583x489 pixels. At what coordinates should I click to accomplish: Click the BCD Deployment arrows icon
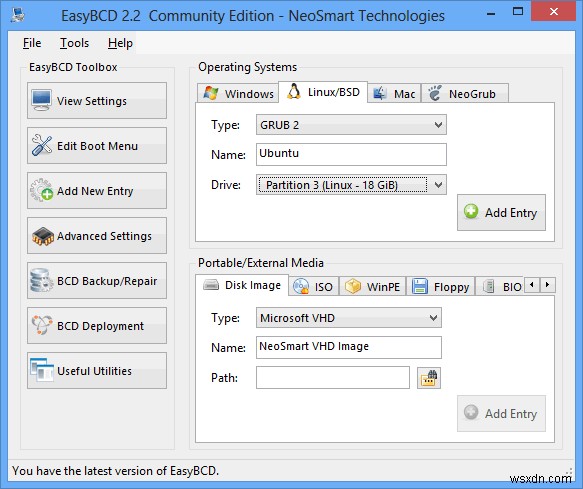(42, 325)
